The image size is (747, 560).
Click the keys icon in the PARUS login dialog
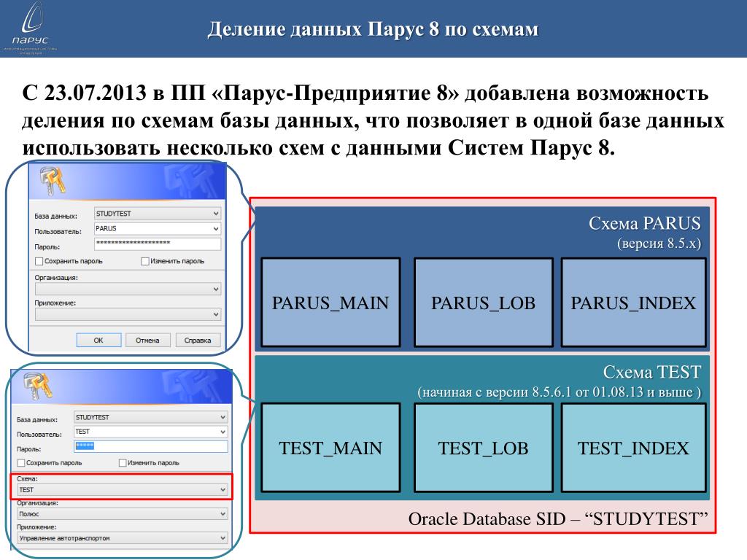[x=52, y=181]
